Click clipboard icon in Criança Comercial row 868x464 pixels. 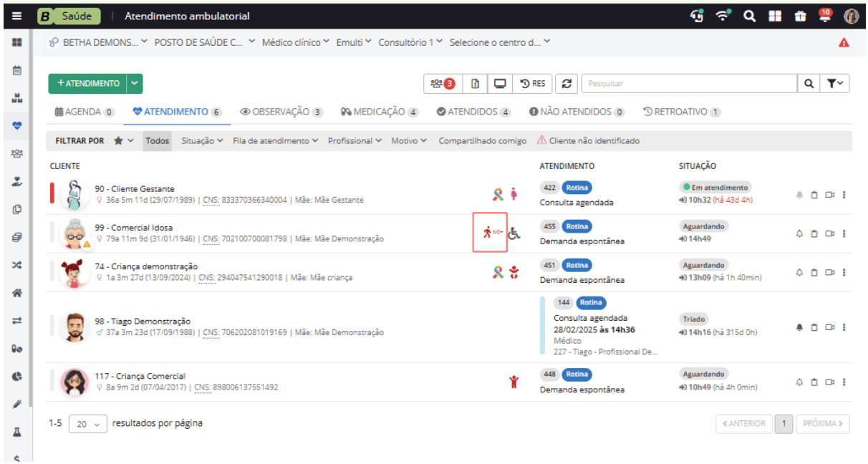pos(814,382)
